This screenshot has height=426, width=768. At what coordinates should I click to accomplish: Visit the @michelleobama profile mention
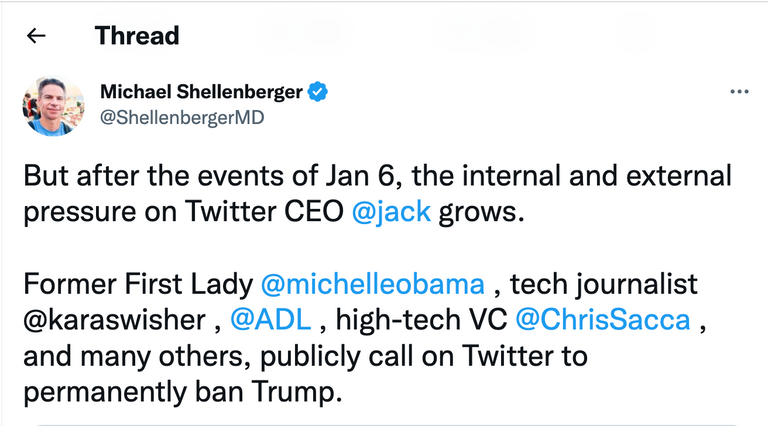(x=372, y=285)
